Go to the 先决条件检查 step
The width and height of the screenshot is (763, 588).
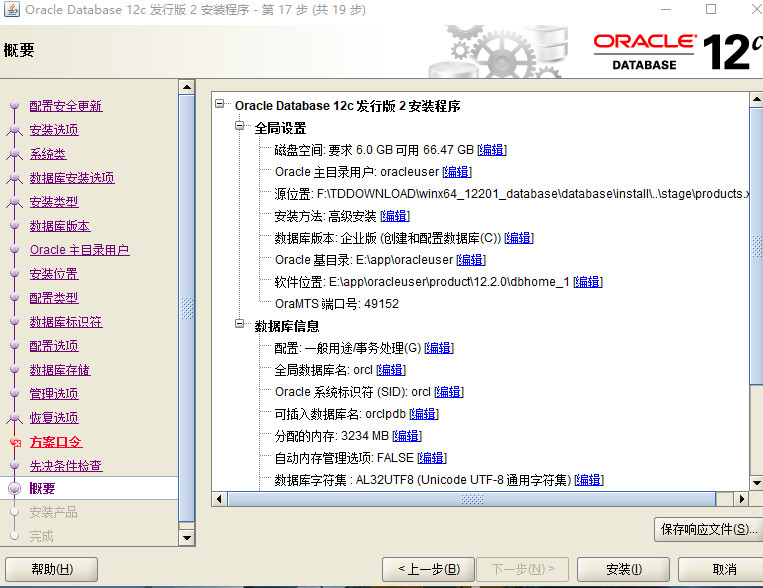[x=66, y=466]
